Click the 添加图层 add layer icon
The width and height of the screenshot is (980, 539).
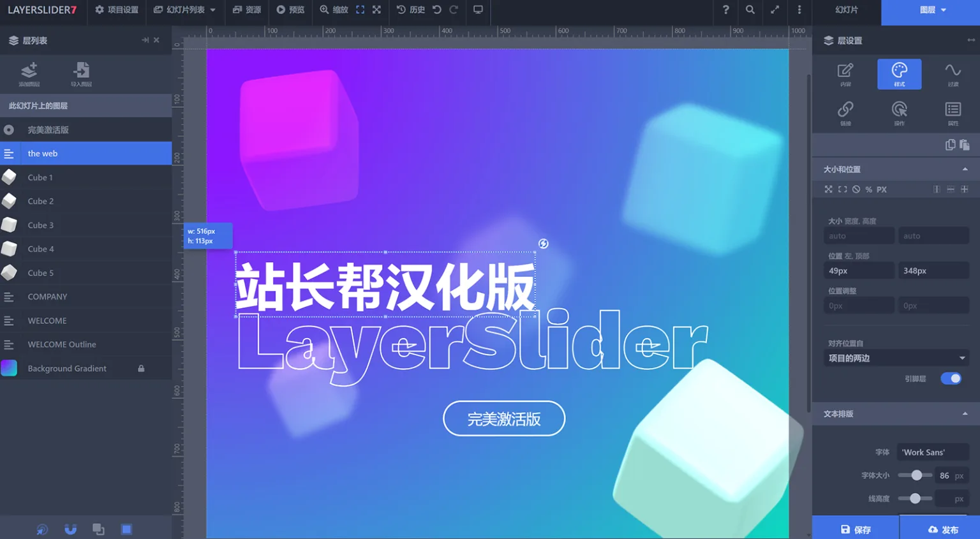point(29,74)
